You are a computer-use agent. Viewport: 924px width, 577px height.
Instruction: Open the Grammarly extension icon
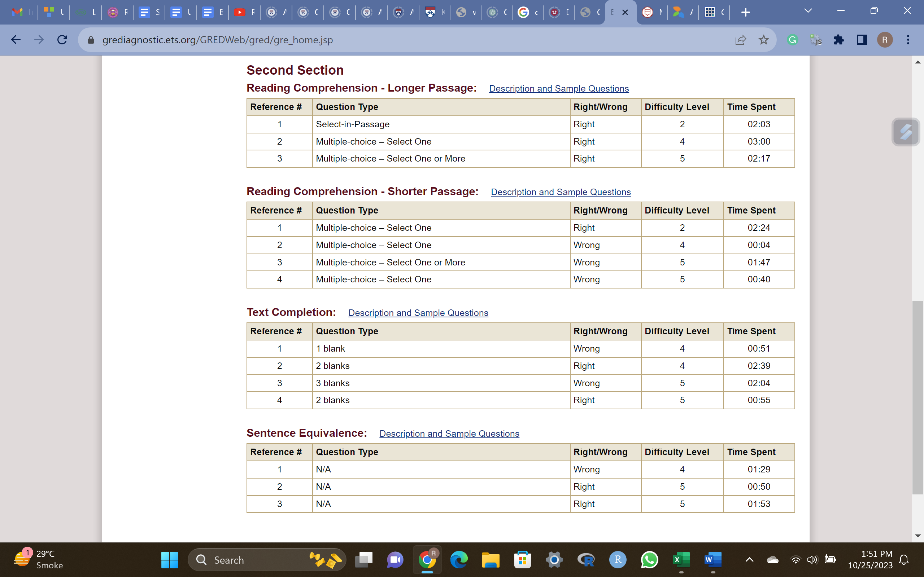point(793,40)
